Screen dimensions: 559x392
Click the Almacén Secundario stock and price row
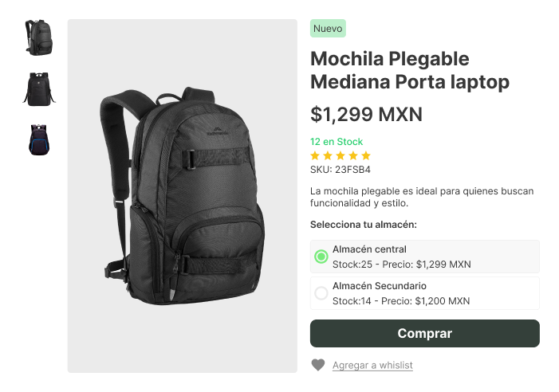(401, 301)
